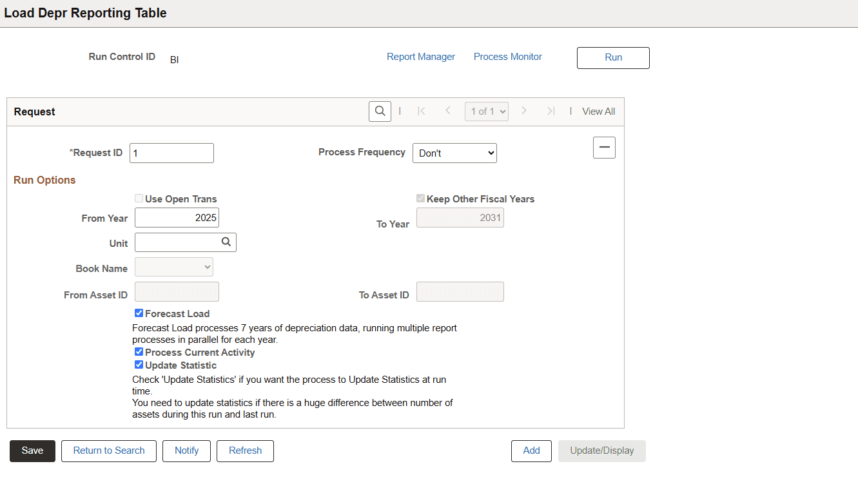Toggle the Update Statistic checkbox
The height and width of the screenshot is (504, 858).
[139, 364]
